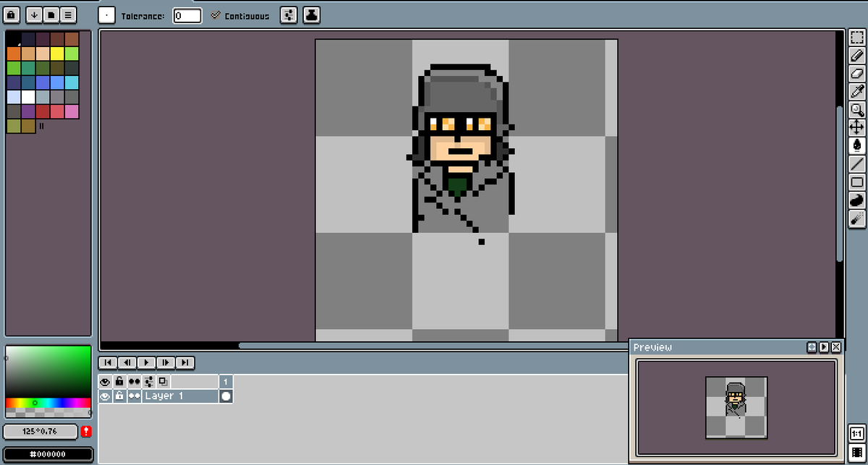Viewport: 868px width, 465px height.
Task: Click the 125°0.76 color value button
Action: click(x=41, y=432)
